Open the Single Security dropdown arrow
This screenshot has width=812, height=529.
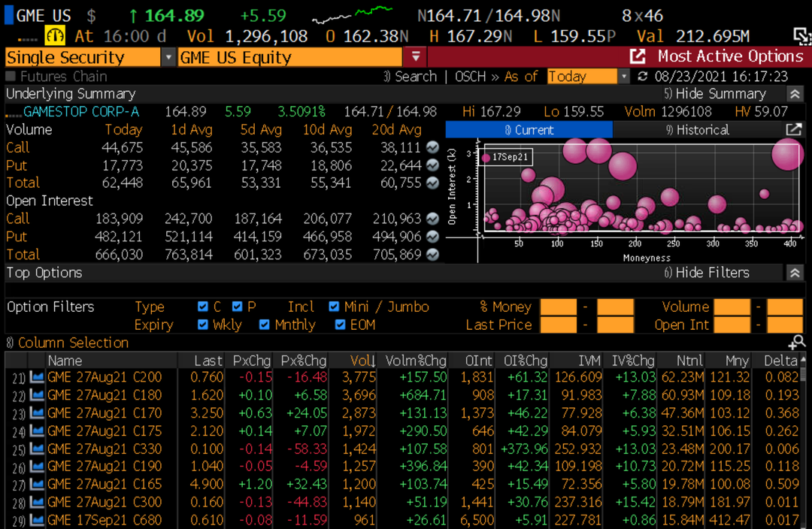168,57
